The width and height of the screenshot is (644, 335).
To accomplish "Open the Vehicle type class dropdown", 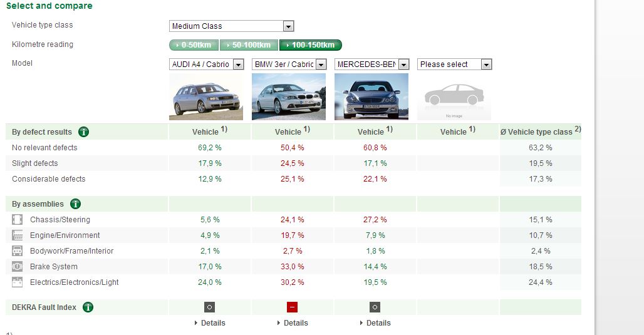I will (232, 26).
